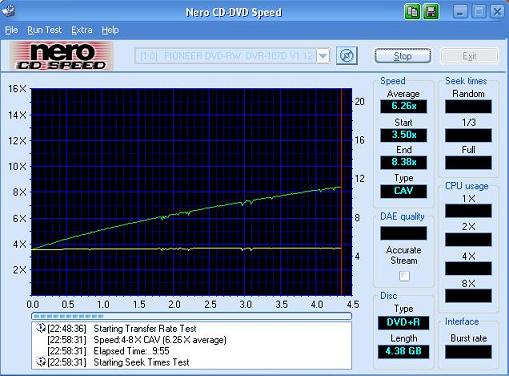The image size is (509, 376).
Task: Click the Nero CD Speed logo
Action: pos(61,55)
